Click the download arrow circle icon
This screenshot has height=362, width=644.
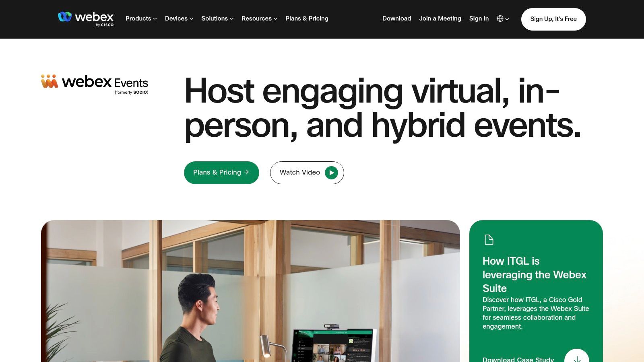tap(577, 356)
